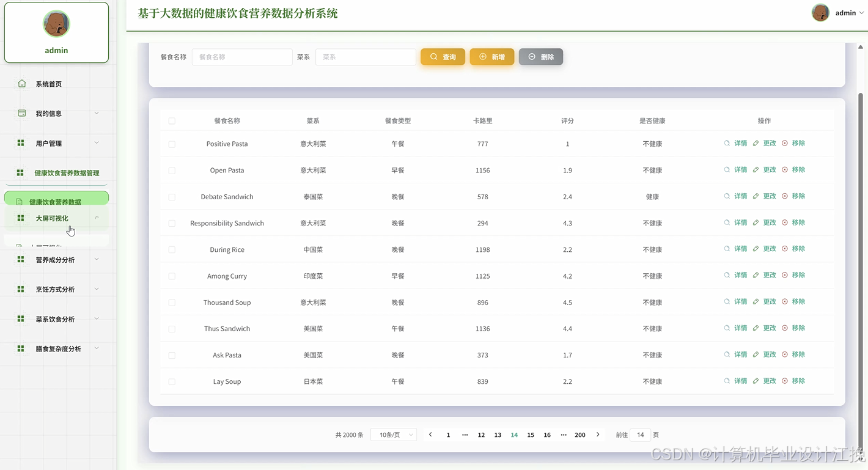This screenshot has height=470, width=868.
Task: Click the remove circle icon in Thousand Soup row
Action: pyautogui.click(x=785, y=301)
